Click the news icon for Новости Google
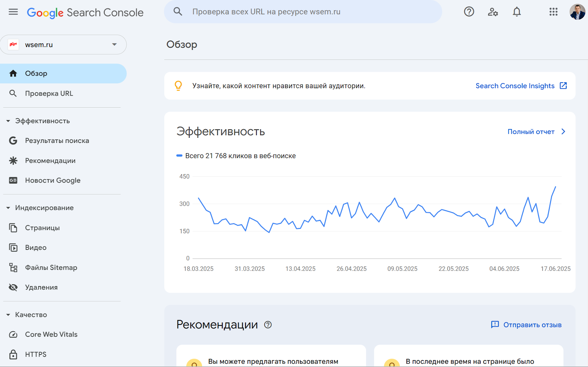Screen dimensions: 588x367 click(13, 180)
